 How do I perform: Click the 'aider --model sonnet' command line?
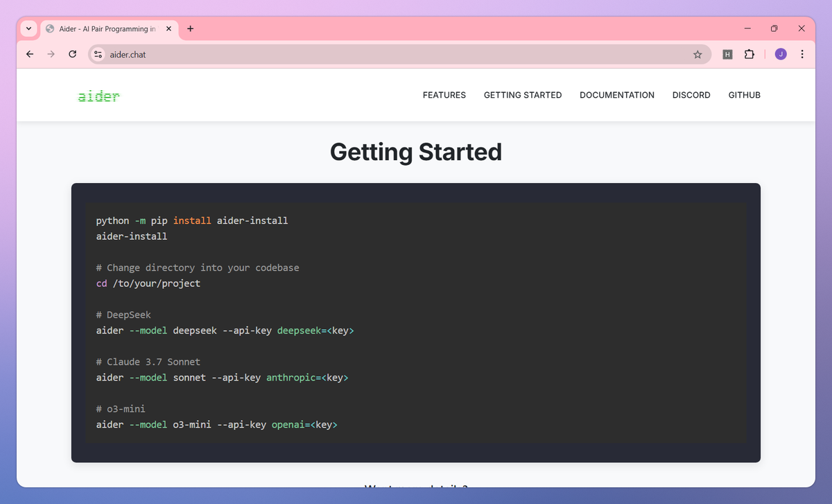(223, 378)
